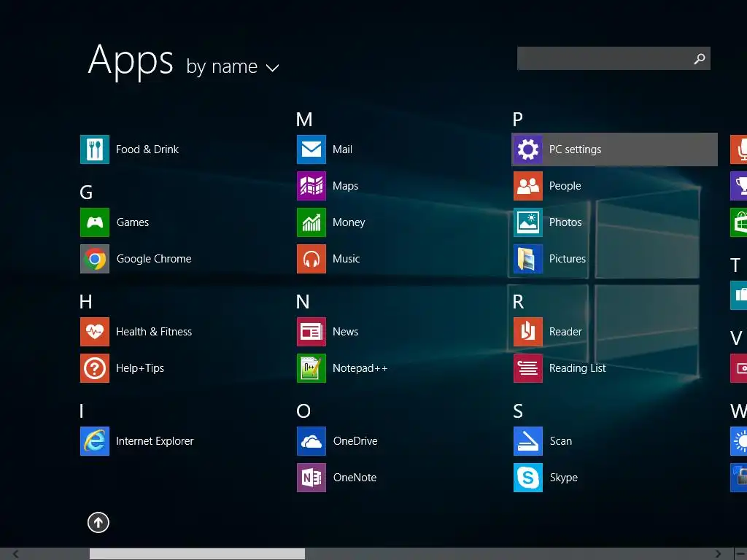Open the Scan app icon

click(x=528, y=441)
